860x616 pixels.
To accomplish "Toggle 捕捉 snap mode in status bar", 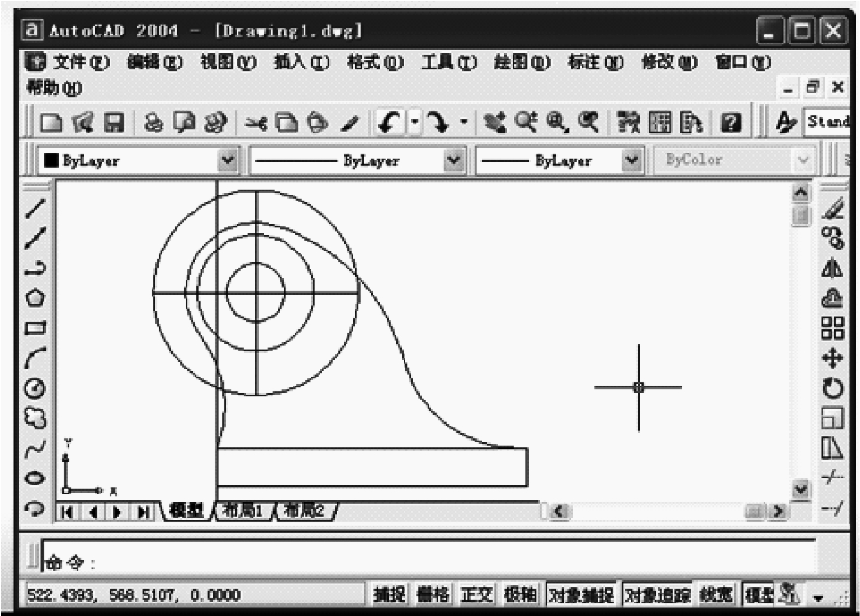I will pyautogui.click(x=389, y=594).
